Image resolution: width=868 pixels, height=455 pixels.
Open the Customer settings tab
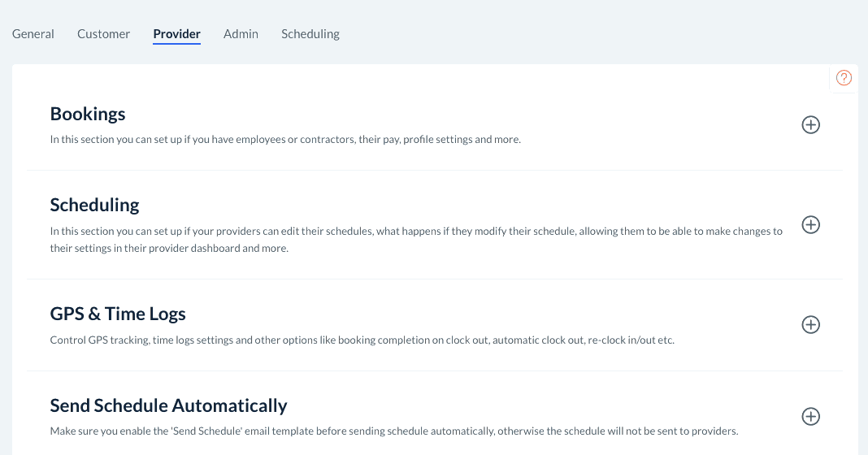pyautogui.click(x=103, y=34)
